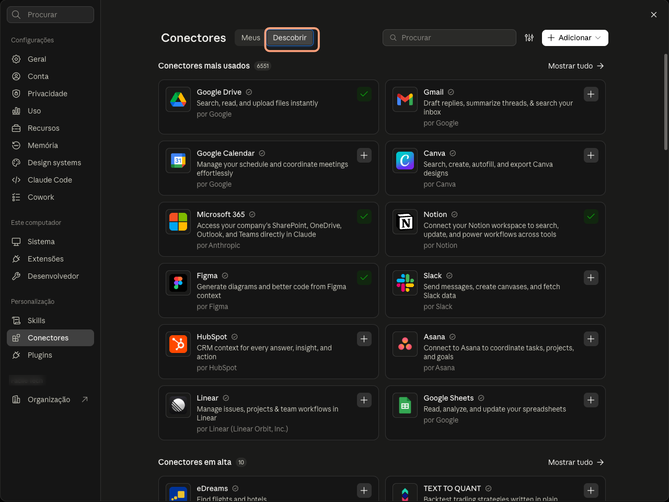Show all Conectores mais usados

click(x=576, y=66)
